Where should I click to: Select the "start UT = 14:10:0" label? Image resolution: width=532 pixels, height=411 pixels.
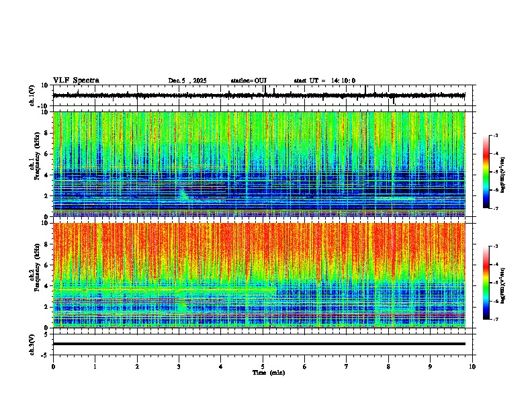coord(324,81)
